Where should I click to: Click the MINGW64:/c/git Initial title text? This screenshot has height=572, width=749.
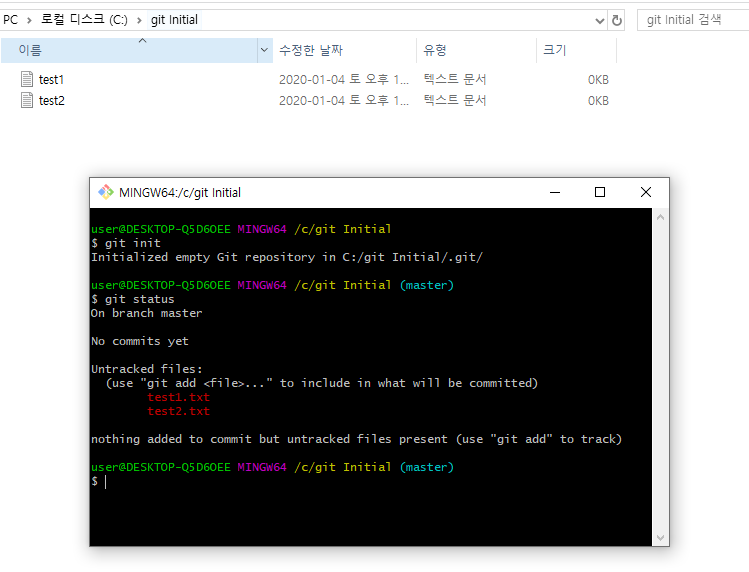[180, 193]
